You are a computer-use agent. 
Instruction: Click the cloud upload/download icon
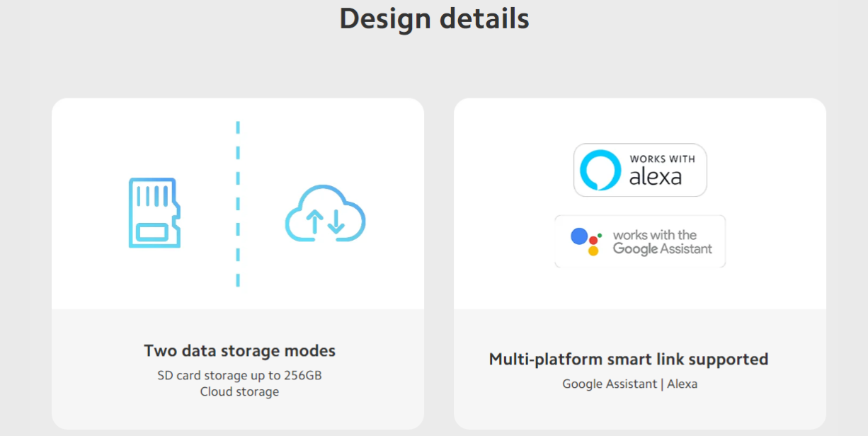pos(325,214)
